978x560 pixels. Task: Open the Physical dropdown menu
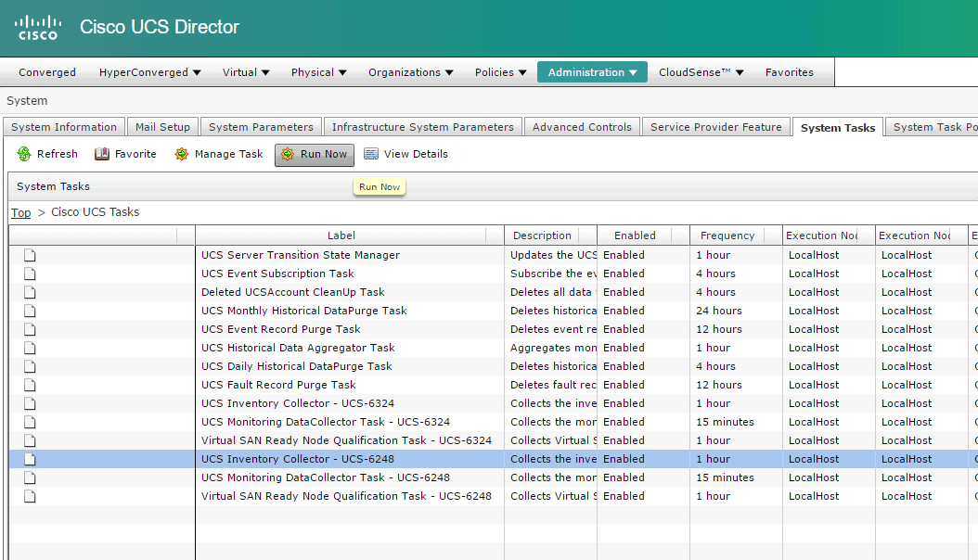coord(318,72)
